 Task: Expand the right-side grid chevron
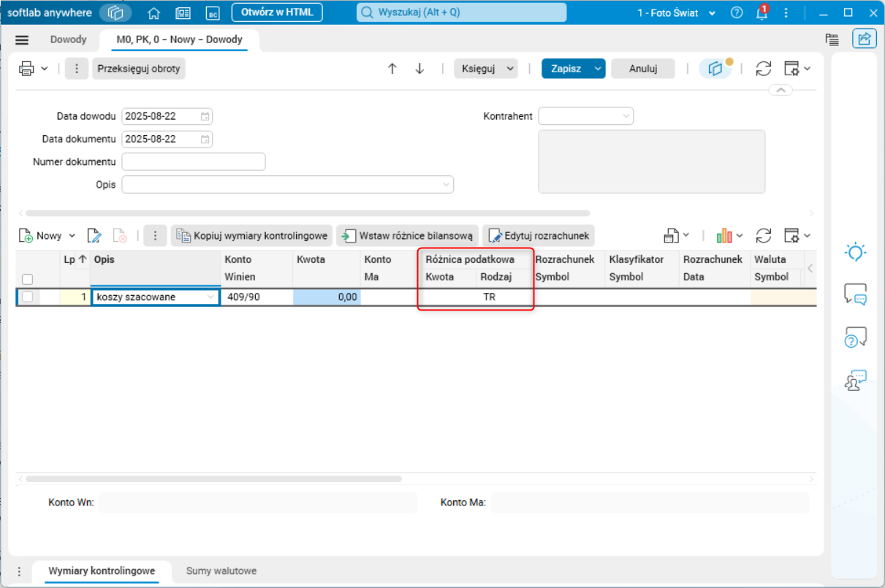click(810, 269)
